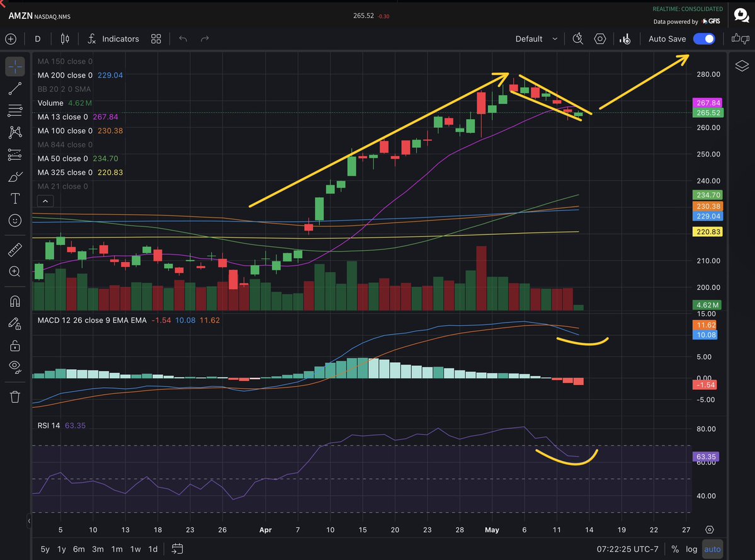Hide all drawings with eye icon
The width and height of the screenshot is (755, 560).
pos(15,367)
